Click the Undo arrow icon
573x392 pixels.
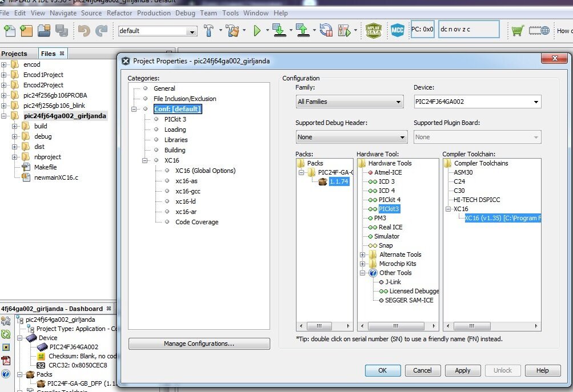[x=84, y=31]
